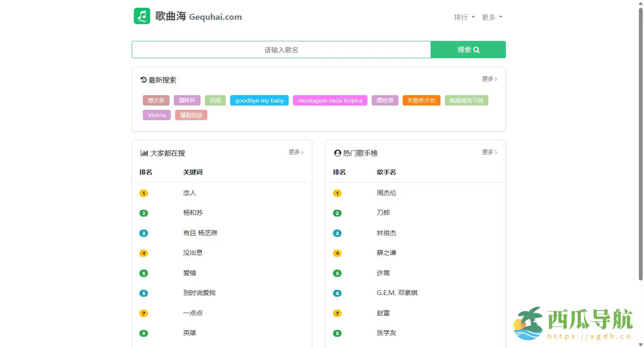Expand 更多 in the 大家都在搜 panel
The height and width of the screenshot is (348, 644).
pos(296,152)
